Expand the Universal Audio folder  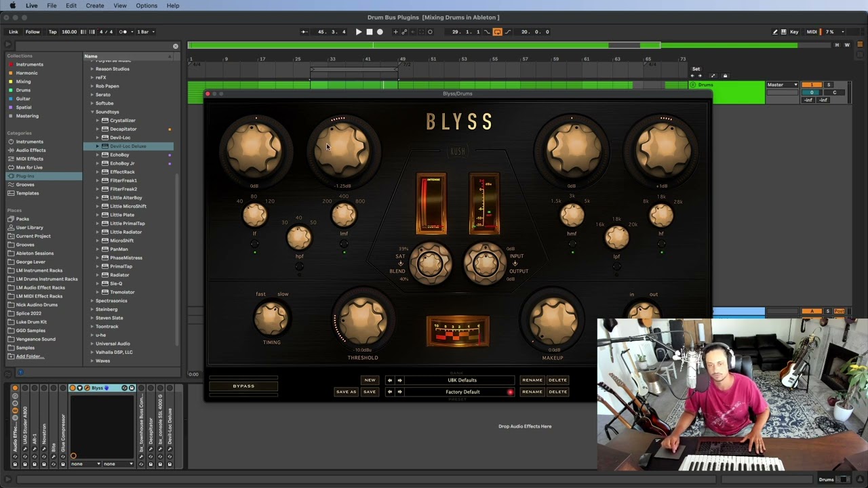[x=92, y=344]
